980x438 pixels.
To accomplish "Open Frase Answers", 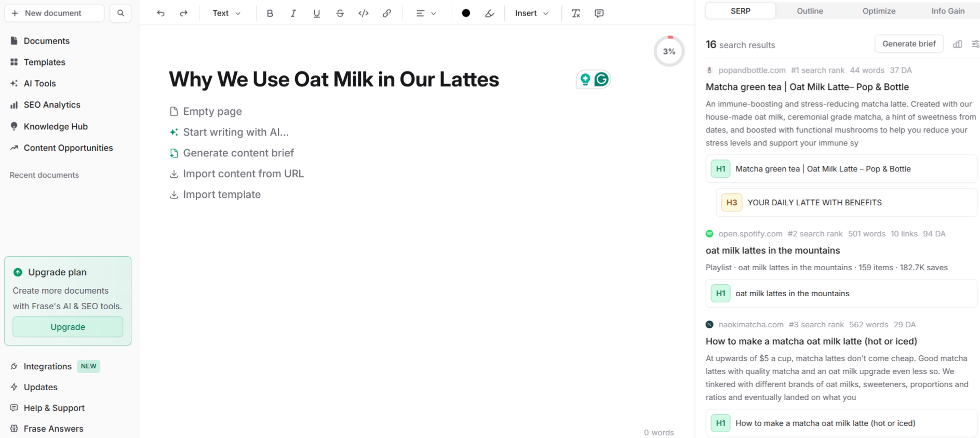I will click(47, 429).
